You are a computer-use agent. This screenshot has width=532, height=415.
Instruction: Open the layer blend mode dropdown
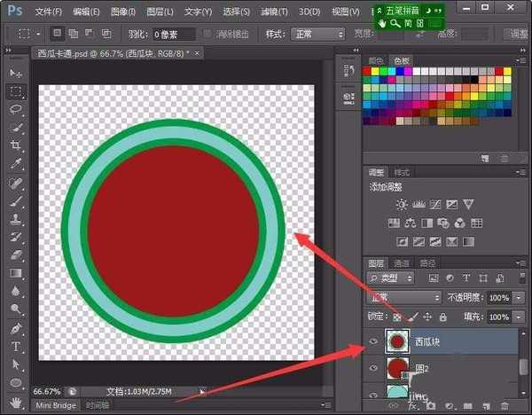(403, 298)
